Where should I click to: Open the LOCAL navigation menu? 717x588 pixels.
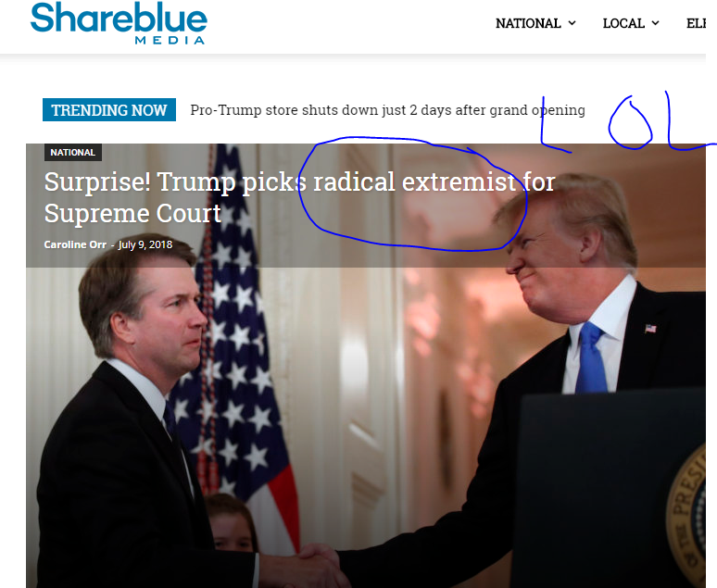click(631, 23)
